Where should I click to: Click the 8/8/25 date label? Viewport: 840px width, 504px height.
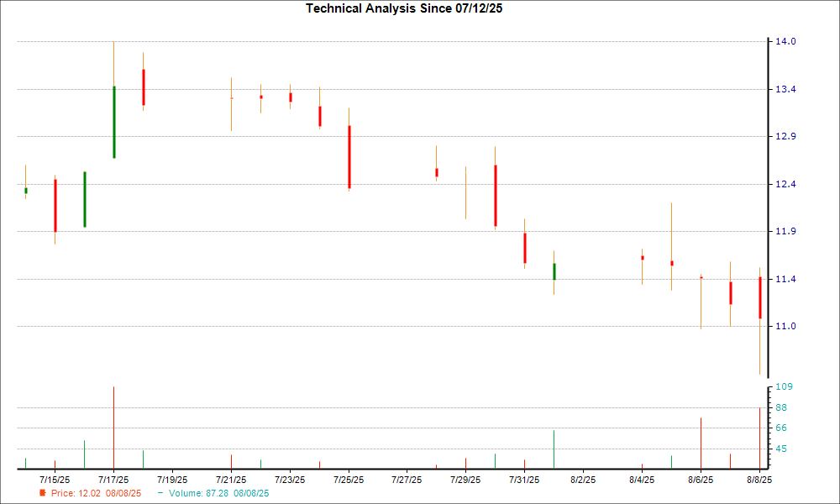click(759, 480)
